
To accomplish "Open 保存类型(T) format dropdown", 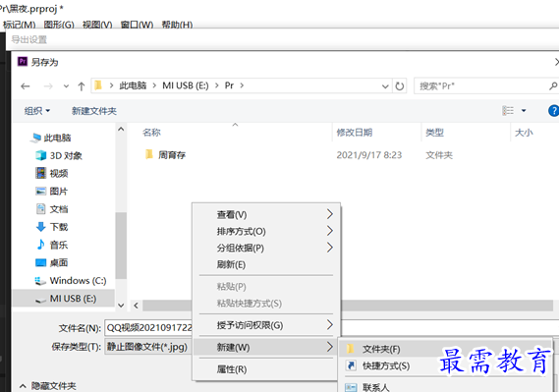I will tap(148, 347).
